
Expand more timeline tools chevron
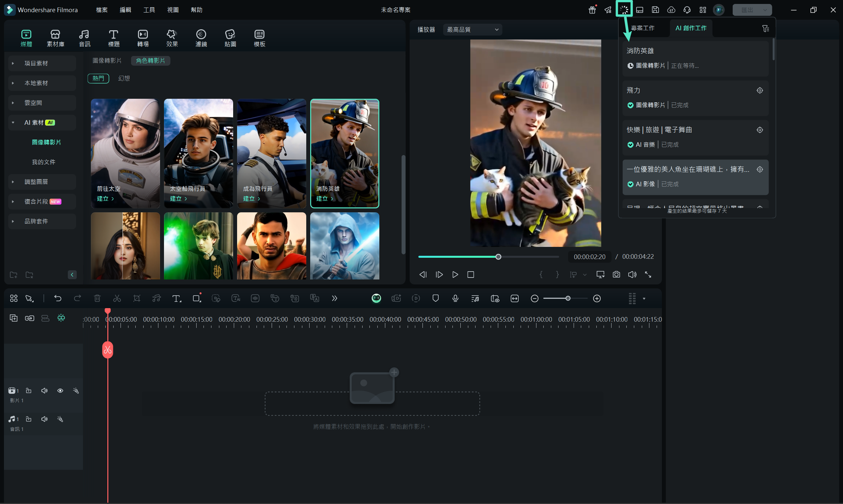click(x=335, y=298)
